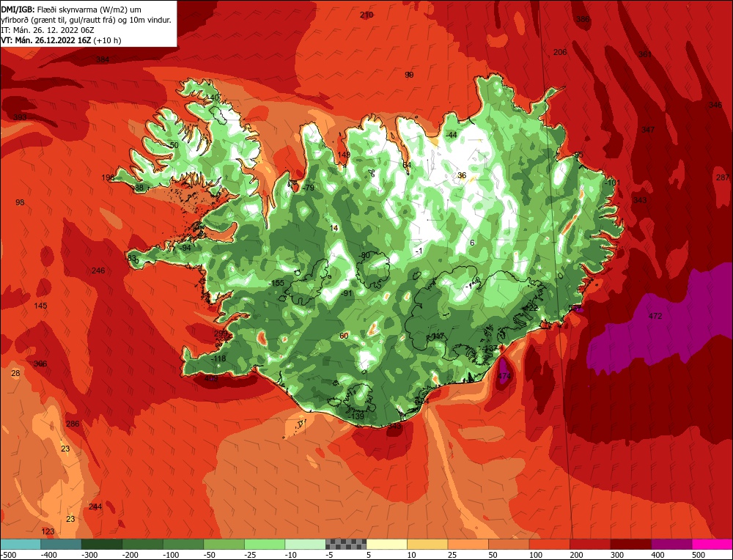The image size is (733, 560).
Task: Click the '474' value near the southeast coast
Action: tap(504, 376)
